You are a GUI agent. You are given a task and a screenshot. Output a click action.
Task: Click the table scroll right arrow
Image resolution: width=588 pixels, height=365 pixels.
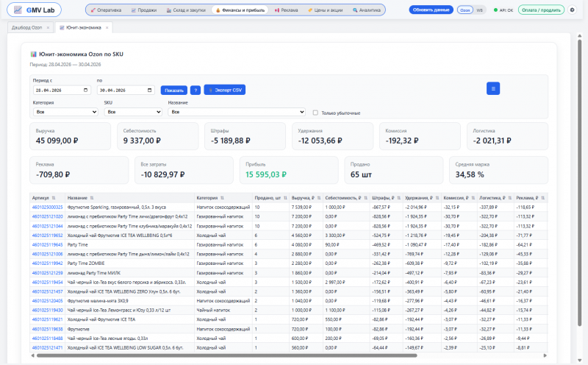(545, 355)
